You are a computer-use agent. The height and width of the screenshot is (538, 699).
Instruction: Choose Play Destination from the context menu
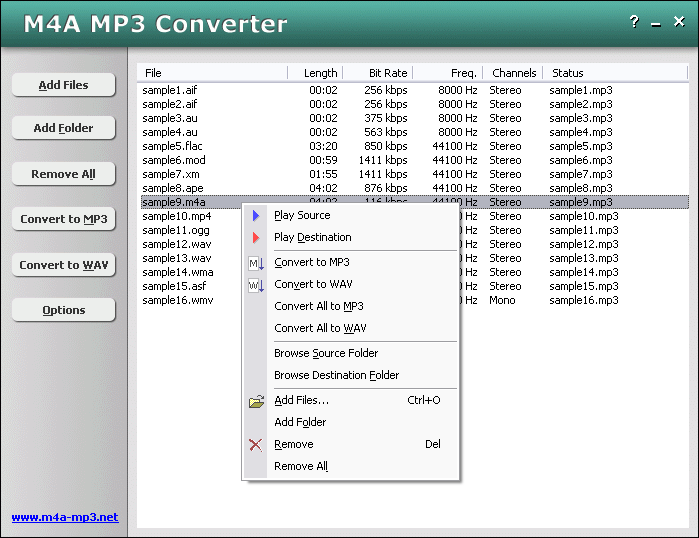coord(351,238)
